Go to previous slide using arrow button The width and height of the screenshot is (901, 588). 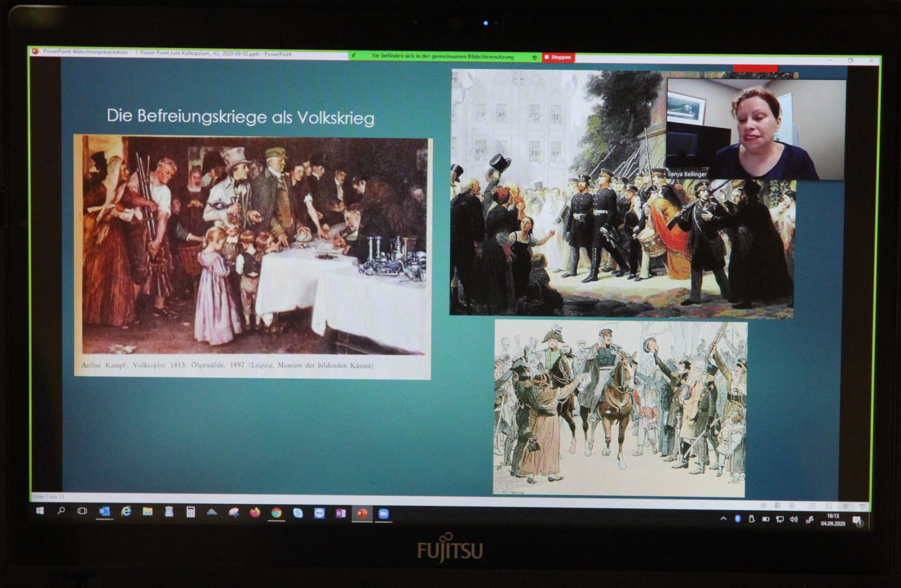764,506
